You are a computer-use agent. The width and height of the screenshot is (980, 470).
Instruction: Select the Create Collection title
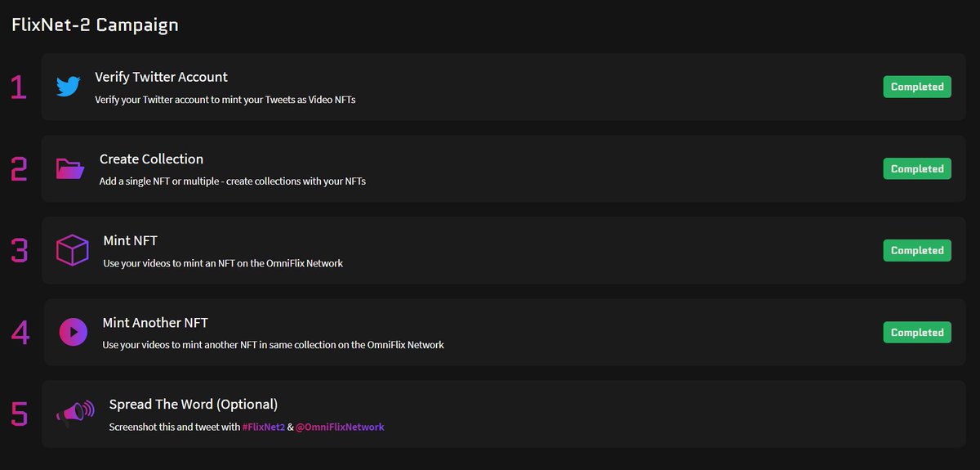pyautogui.click(x=151, y=159)
